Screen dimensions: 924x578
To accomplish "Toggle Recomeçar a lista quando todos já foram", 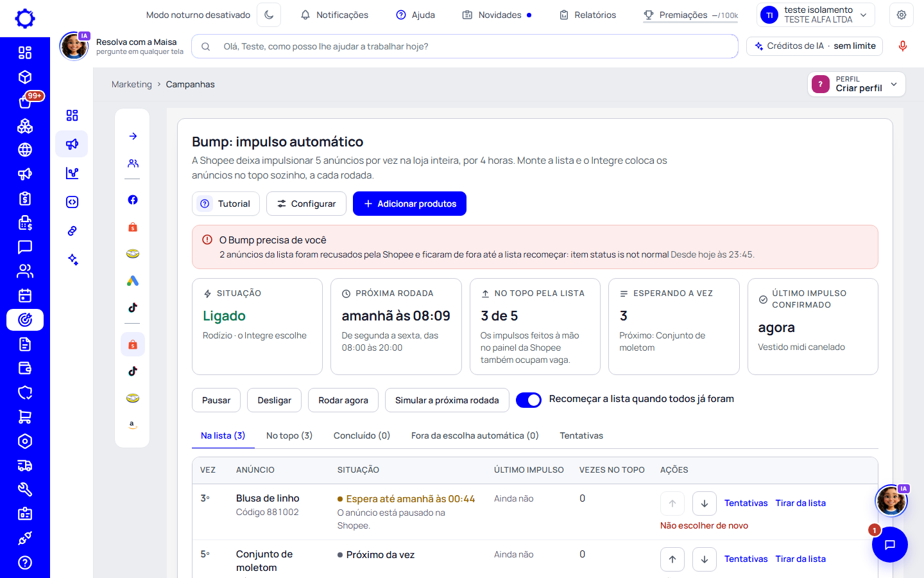I will click(x=529, y=400).
